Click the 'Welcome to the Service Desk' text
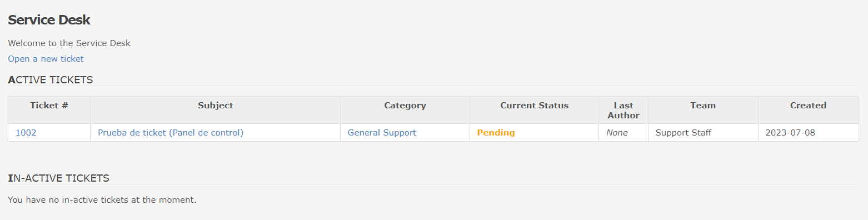Screen dimensions: 868x220 pos(69,43)
